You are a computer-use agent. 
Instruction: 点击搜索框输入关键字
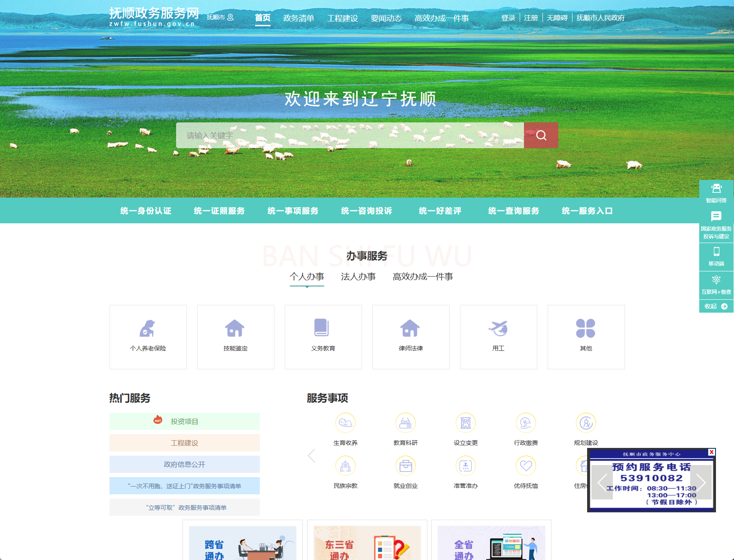click(x=344, y=135)
